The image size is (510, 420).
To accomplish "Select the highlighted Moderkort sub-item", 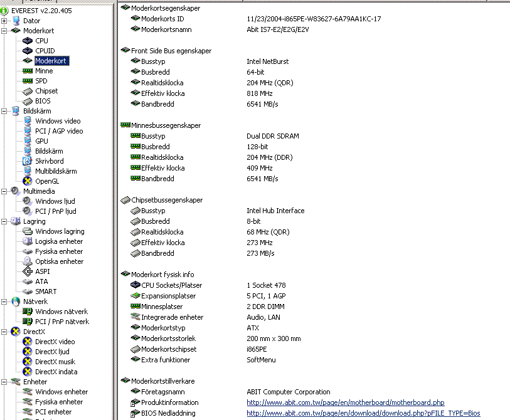I will pos(51,61).
